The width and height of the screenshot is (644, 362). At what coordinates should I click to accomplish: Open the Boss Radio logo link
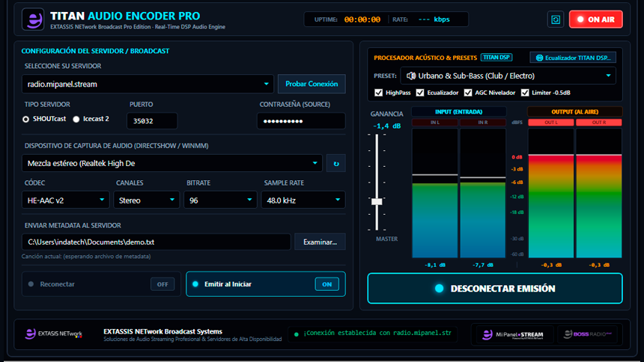click(588, 334)
